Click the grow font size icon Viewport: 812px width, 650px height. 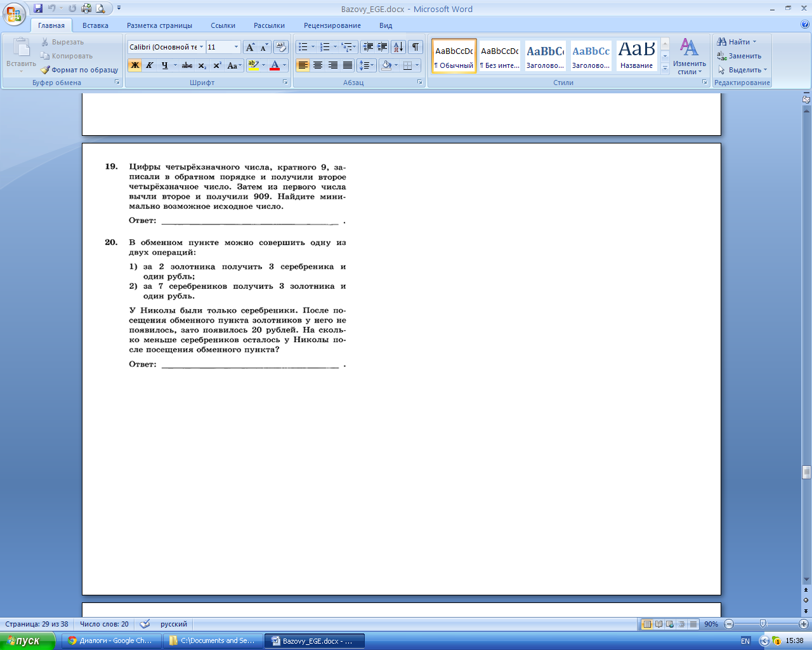click(x=250, y=47)
